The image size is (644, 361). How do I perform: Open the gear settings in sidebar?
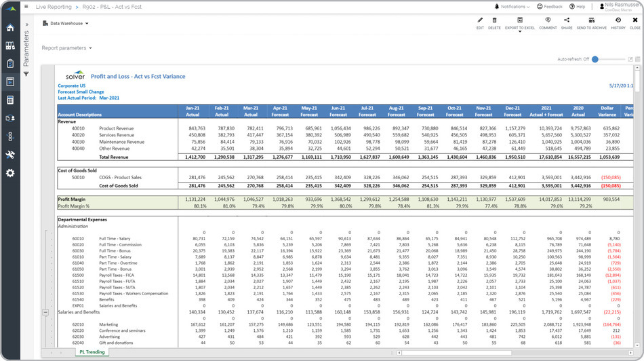tap(10, 173)
